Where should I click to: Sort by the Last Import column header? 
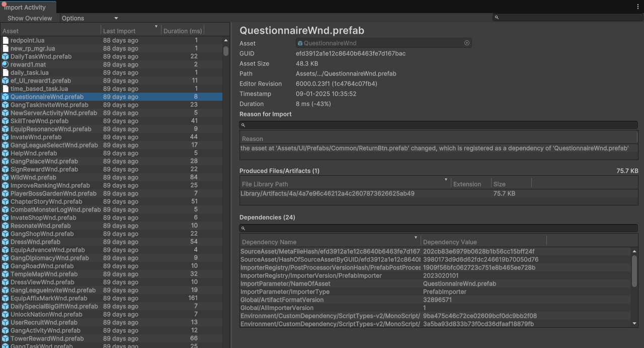coord(130,31)
